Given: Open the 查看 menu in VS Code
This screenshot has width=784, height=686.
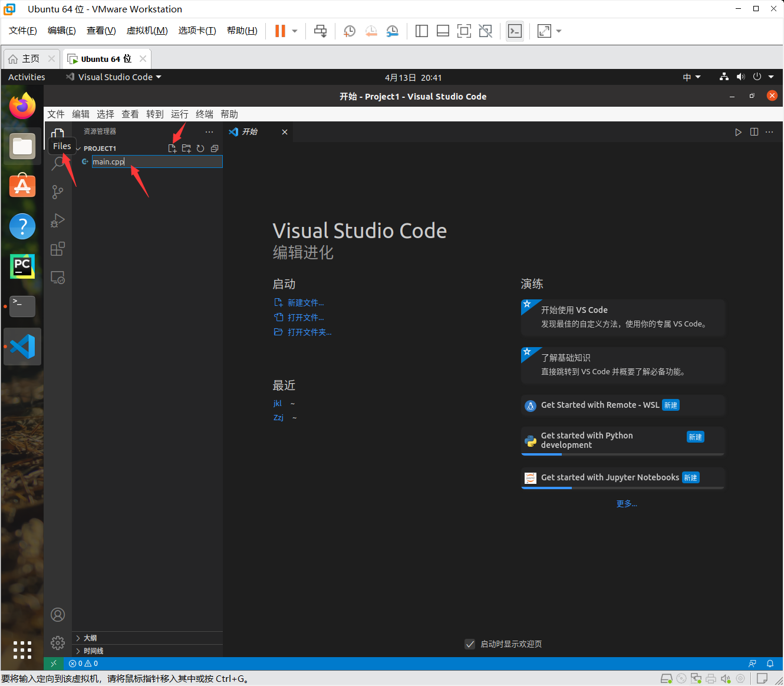Looking at the screenshot, I should [130, 114].
